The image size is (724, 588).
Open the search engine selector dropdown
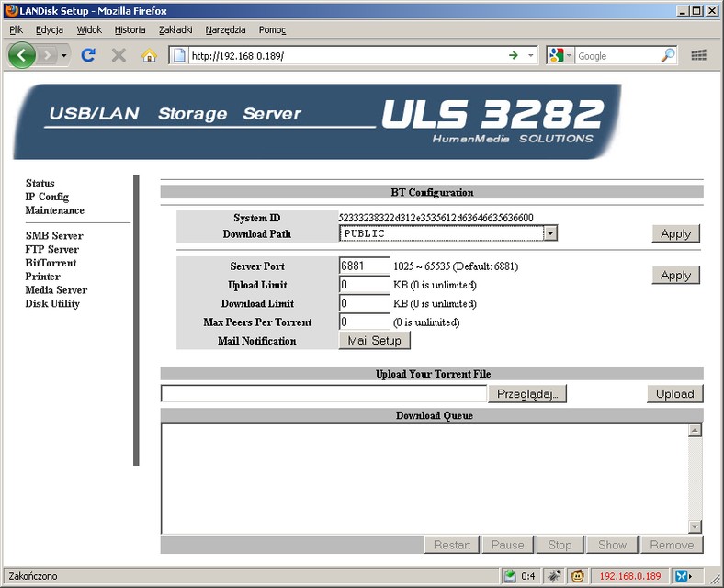pos(560,55)
